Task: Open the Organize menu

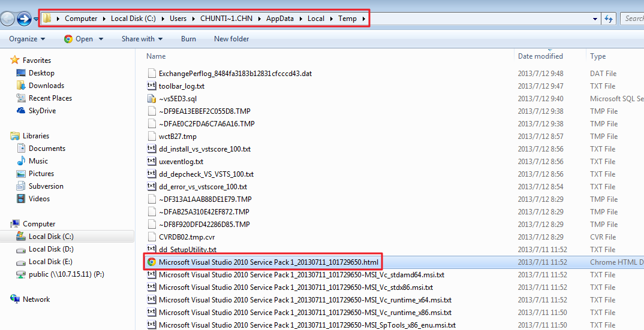Action: click(27, 39)
